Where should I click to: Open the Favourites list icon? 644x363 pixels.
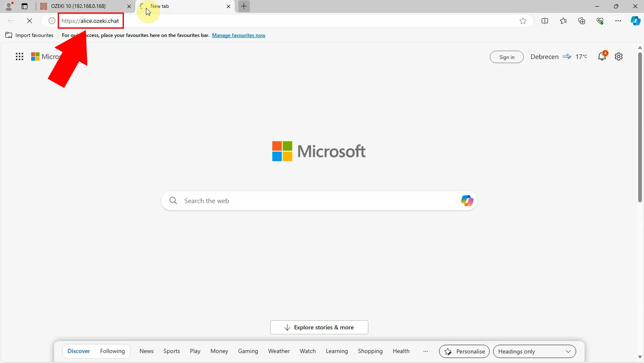(563, 21)
